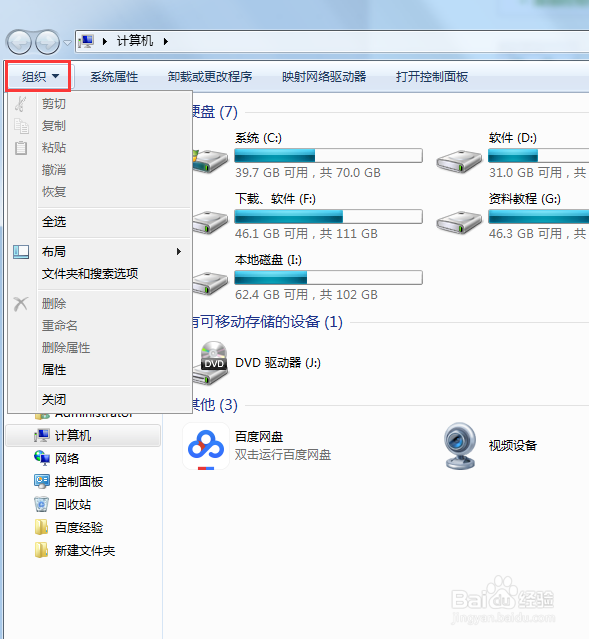Collapse the 其他 (3) group header
Image resolution: width=589 pixels, height=639 pixels.
click(x=215, y=405)
